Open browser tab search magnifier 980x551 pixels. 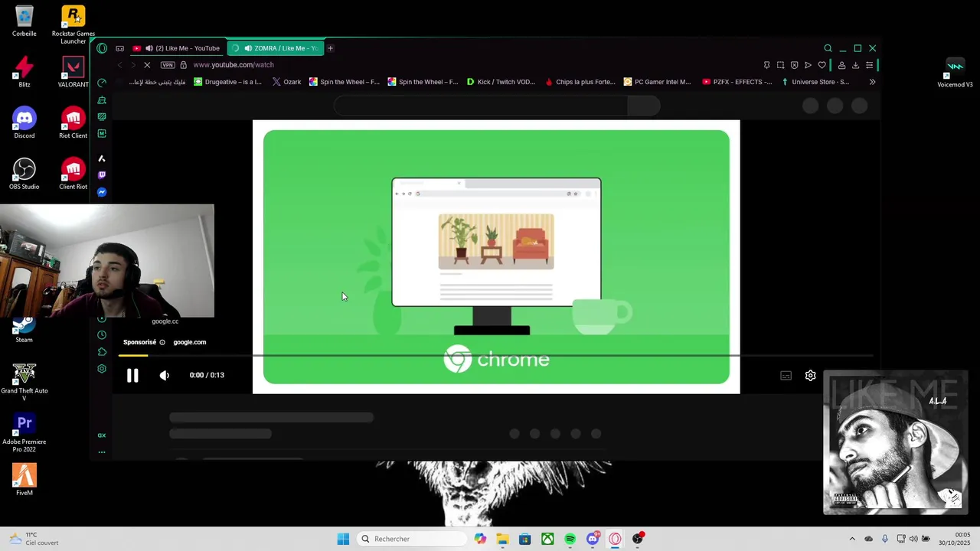tap(828, 48)
